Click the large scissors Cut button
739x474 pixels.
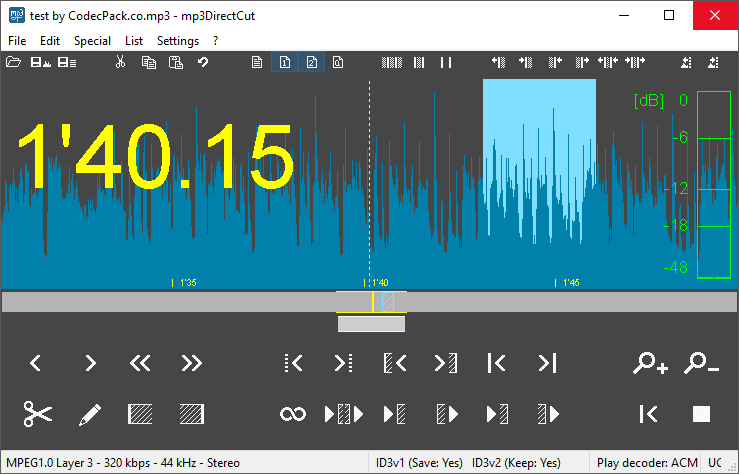38,414
